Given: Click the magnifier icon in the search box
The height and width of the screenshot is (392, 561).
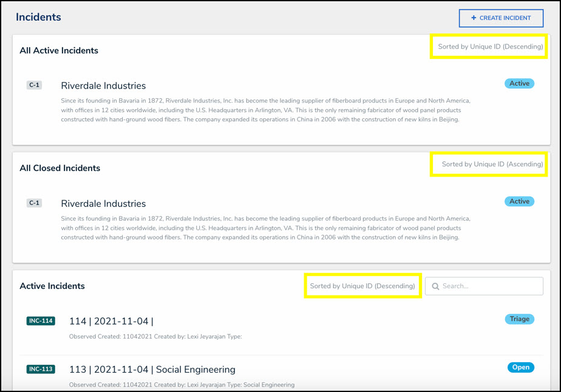Looking at the screenshot, I should [x=435, y=286].
